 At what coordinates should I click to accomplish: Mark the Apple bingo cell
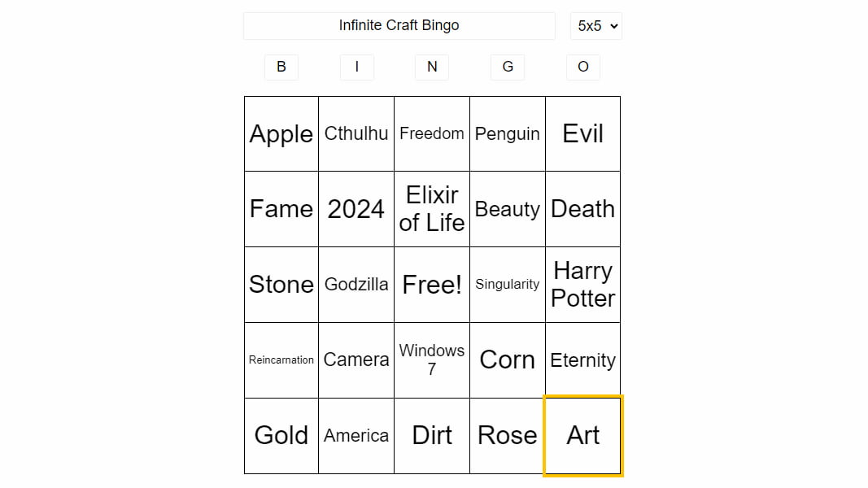(281, 133)
